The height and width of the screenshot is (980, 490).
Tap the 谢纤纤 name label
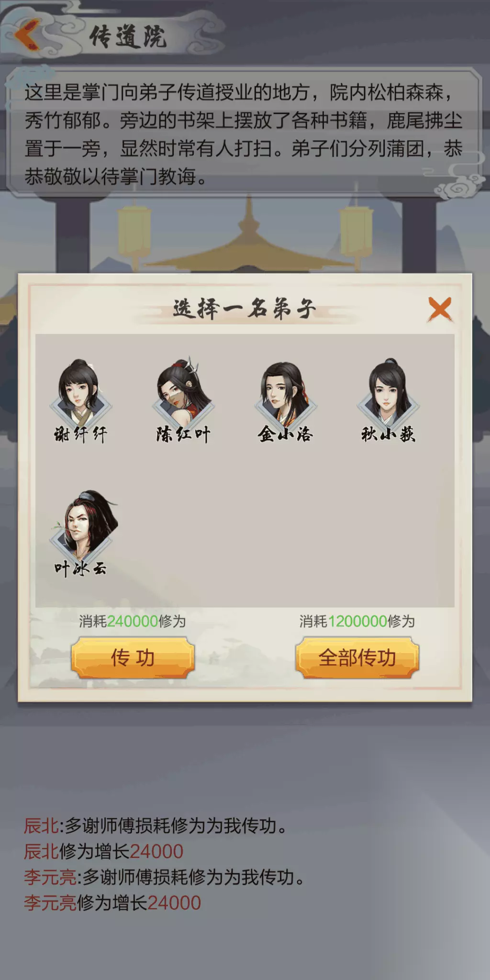[x=80, y=434]
